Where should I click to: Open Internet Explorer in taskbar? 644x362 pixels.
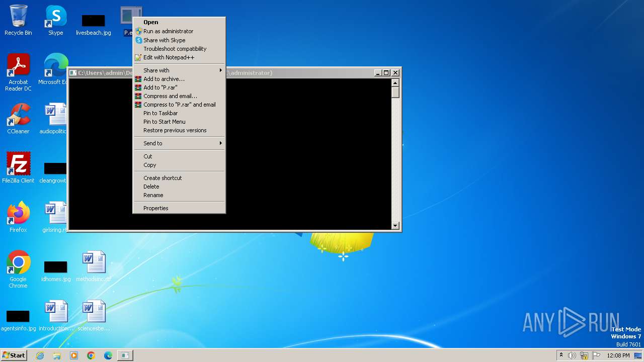point(40,355)
